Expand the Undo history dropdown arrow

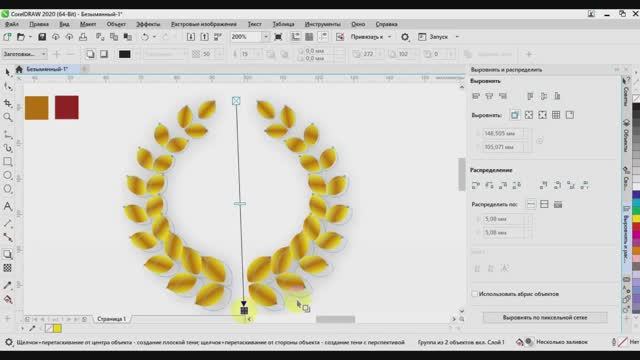tap(154, 37)
